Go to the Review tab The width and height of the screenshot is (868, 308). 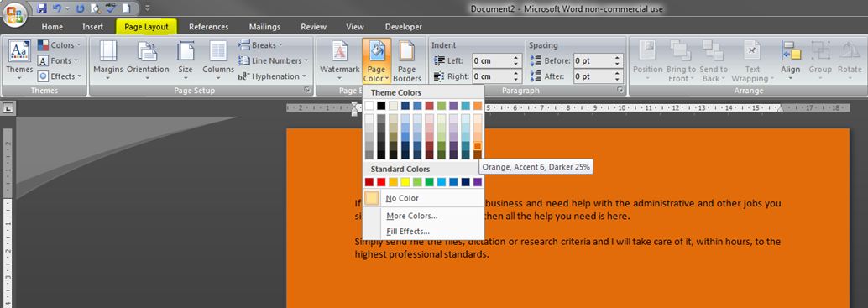313,27
